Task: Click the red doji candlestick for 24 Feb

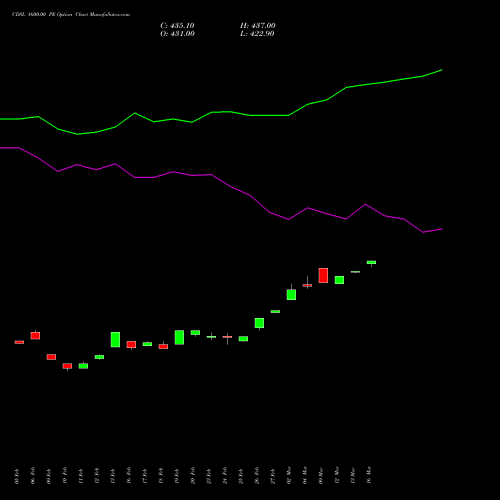Action: 227,337
